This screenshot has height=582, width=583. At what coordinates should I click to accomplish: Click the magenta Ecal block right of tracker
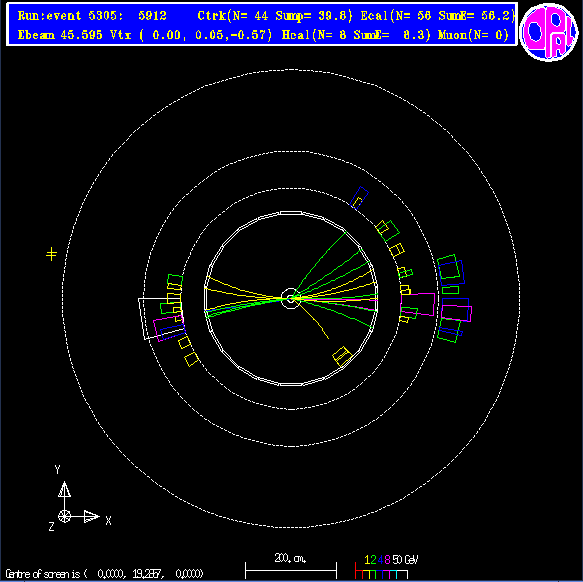418,305
